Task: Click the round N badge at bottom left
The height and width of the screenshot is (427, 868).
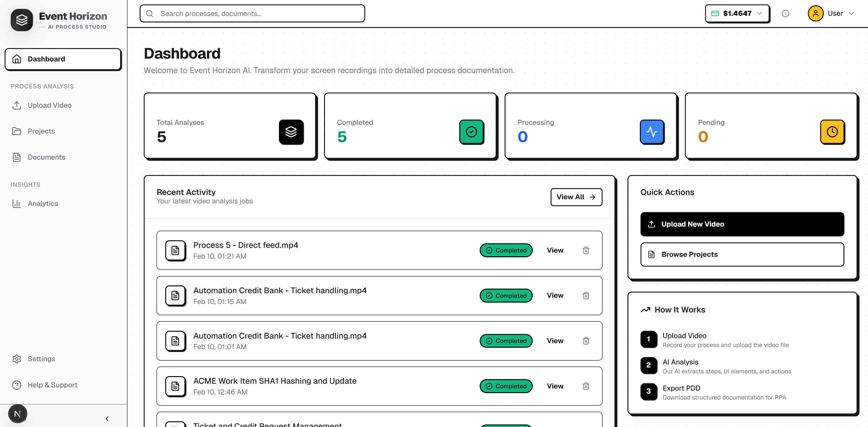Action: (x=18, y=413)
